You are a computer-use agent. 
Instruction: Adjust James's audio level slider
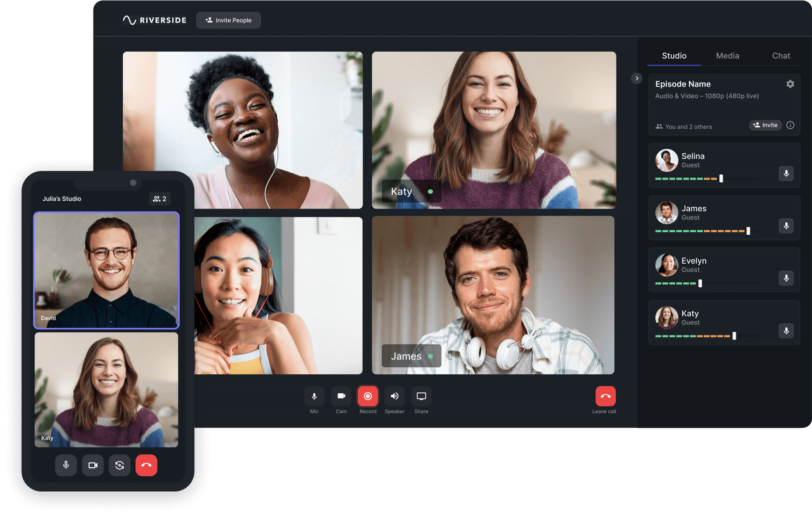[748, 231]
